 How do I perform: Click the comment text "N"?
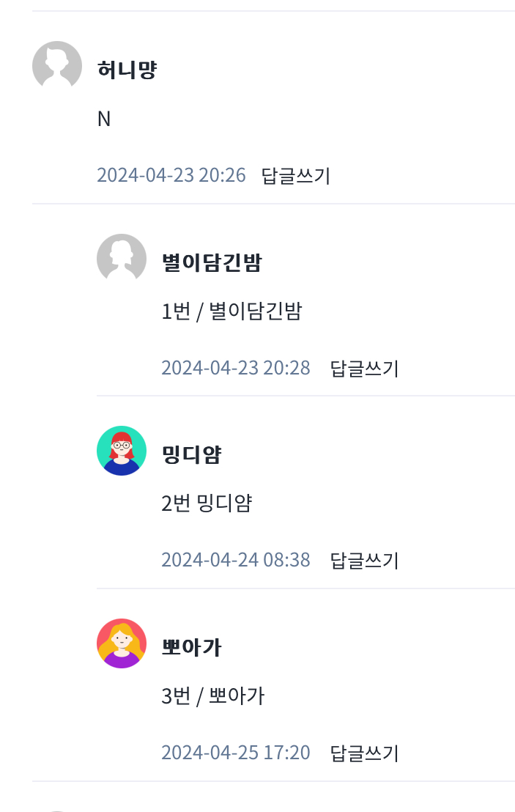click(x=104, y=119)
